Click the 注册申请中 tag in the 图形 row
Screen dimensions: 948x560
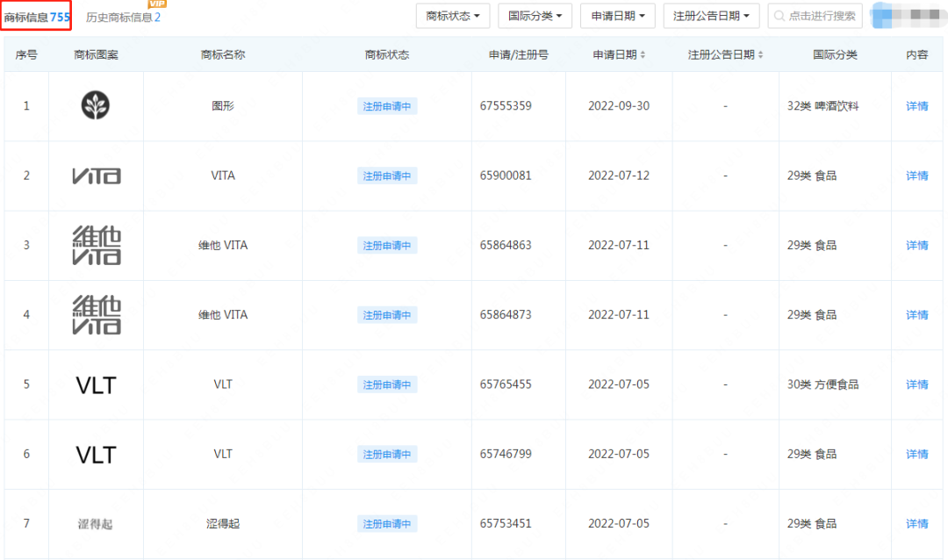(x=387, y=106)
